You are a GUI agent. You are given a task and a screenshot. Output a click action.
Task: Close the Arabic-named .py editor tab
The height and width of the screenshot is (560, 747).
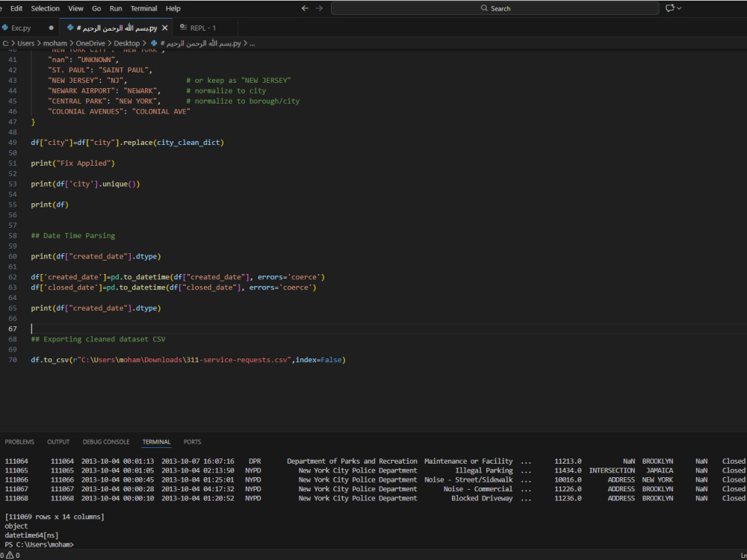165,28
